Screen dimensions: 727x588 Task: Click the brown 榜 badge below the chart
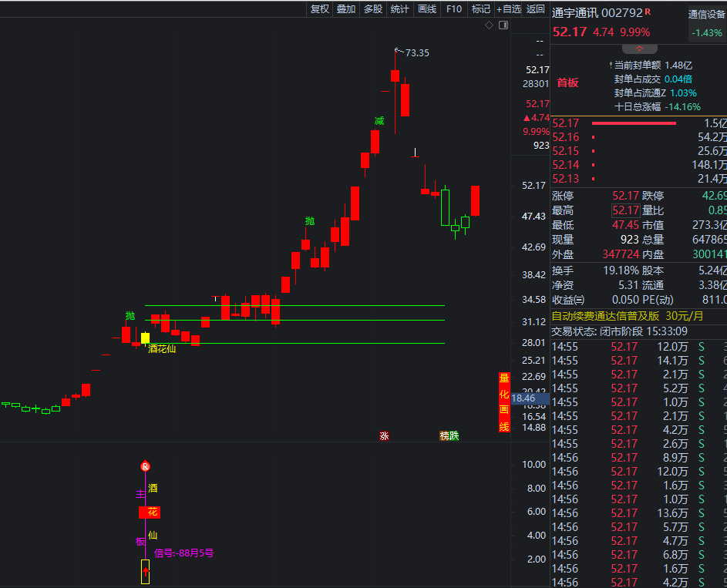pyautogui.click(x=444, y=436)
